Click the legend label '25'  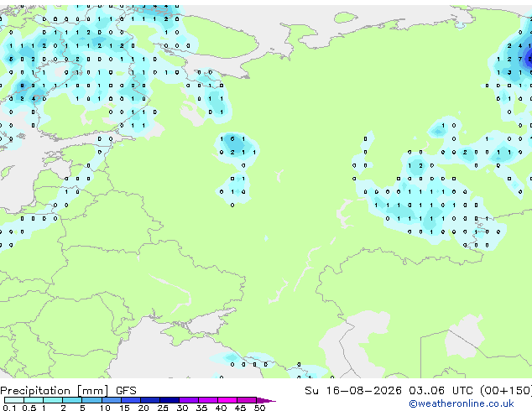(163, 408)
